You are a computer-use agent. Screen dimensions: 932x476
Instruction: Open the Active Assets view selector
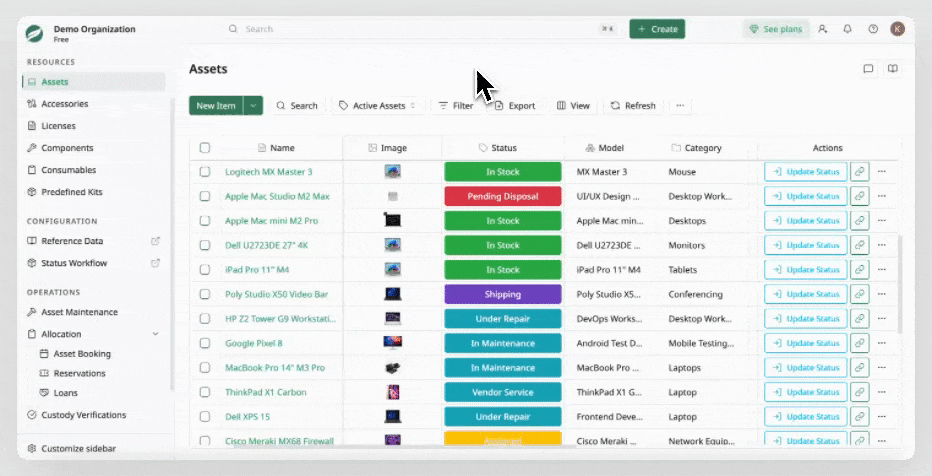tap(377, 106)
